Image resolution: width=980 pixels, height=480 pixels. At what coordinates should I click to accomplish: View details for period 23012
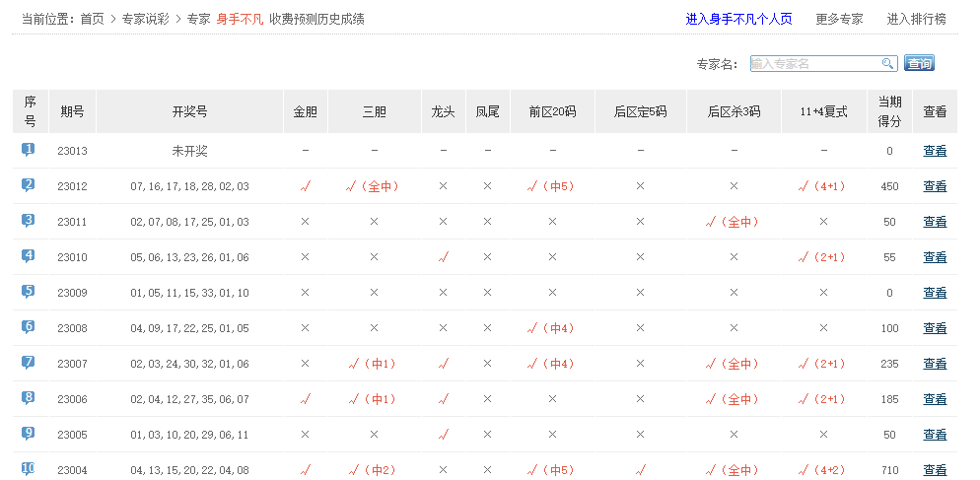(935, 186)
